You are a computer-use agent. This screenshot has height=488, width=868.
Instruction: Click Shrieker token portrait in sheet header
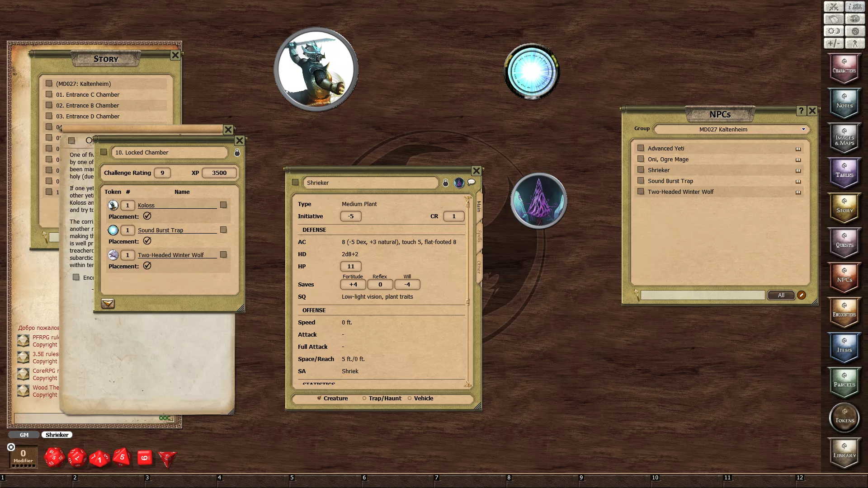pyautogui.click(x=459, y=183)
